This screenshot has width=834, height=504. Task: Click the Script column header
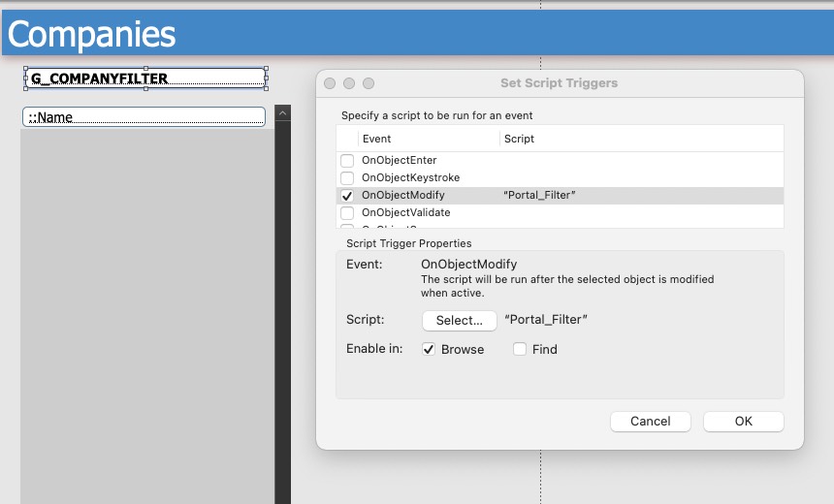[520, 139]
